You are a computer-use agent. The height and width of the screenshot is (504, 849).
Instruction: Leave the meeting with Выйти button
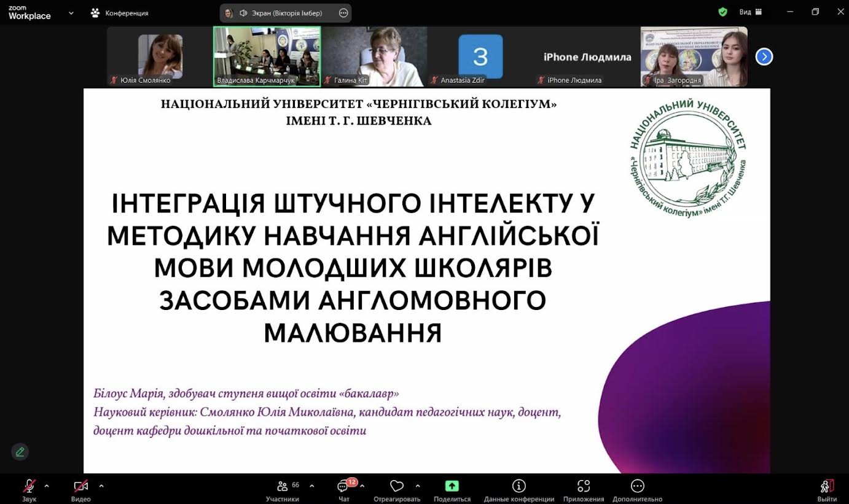(x=827, y=489)
